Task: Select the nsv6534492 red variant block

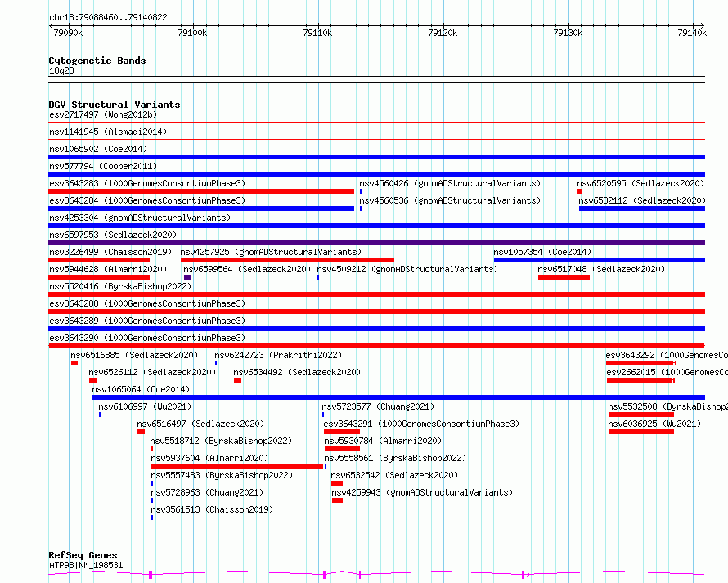Action: tap(238, 380)
